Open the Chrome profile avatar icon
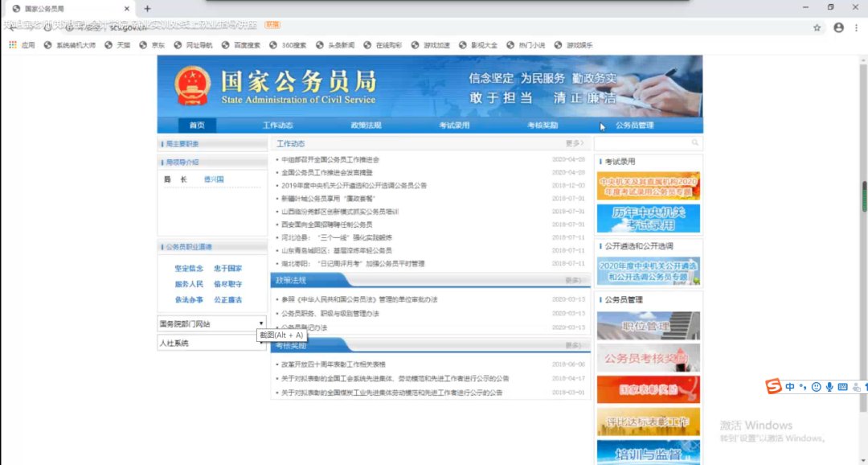The width and height of the screenshot is (868, 465). [839, 27]
